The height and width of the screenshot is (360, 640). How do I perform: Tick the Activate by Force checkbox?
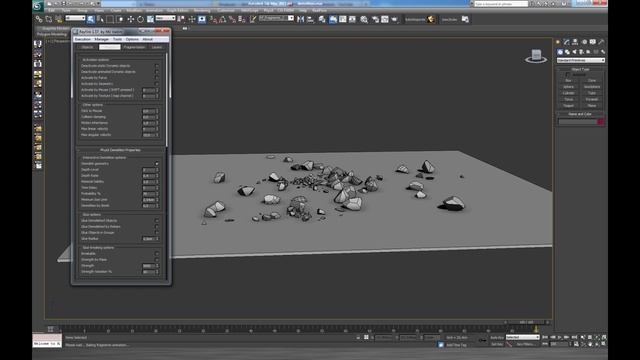(x=157, y=78)
